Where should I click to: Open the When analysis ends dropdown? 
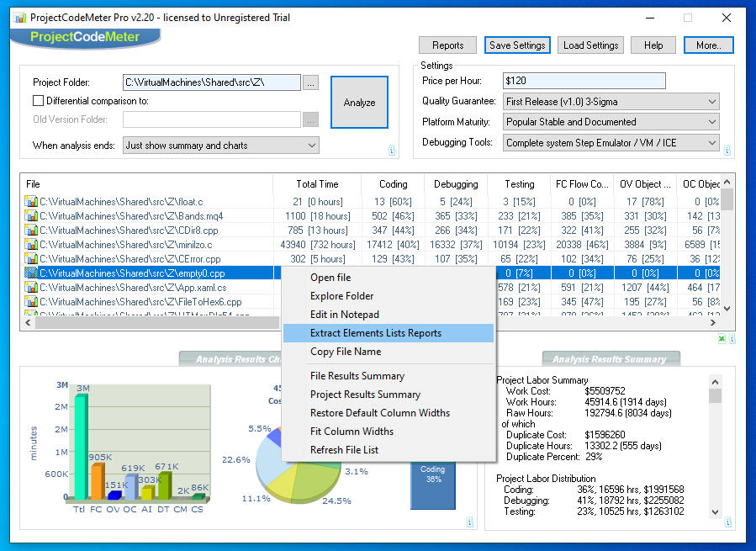pyautogui.click(x=220, y=146)
